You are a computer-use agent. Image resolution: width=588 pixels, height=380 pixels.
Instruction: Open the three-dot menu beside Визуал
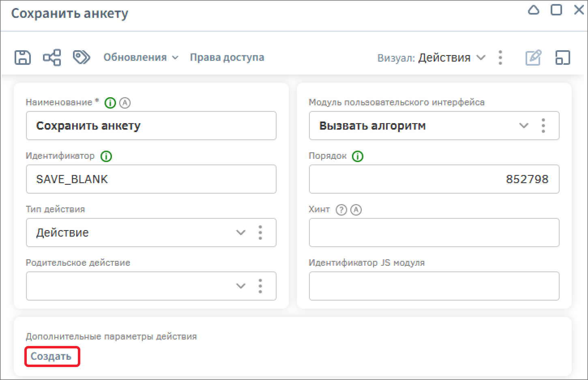(x=500, y=58)
